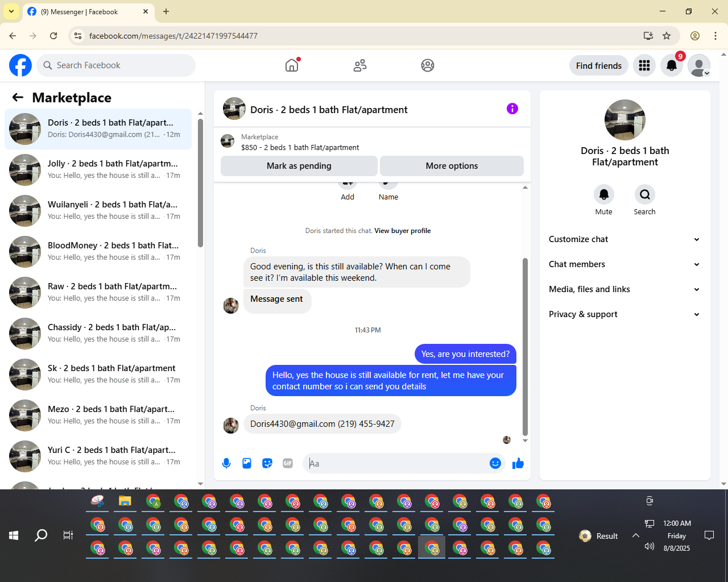
Task: Click Doris's email and phone message
Action: tap(322, 424)
